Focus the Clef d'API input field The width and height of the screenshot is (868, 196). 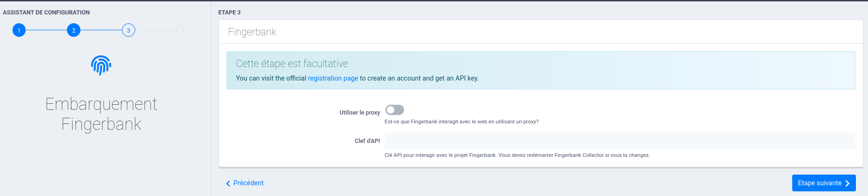620,141
